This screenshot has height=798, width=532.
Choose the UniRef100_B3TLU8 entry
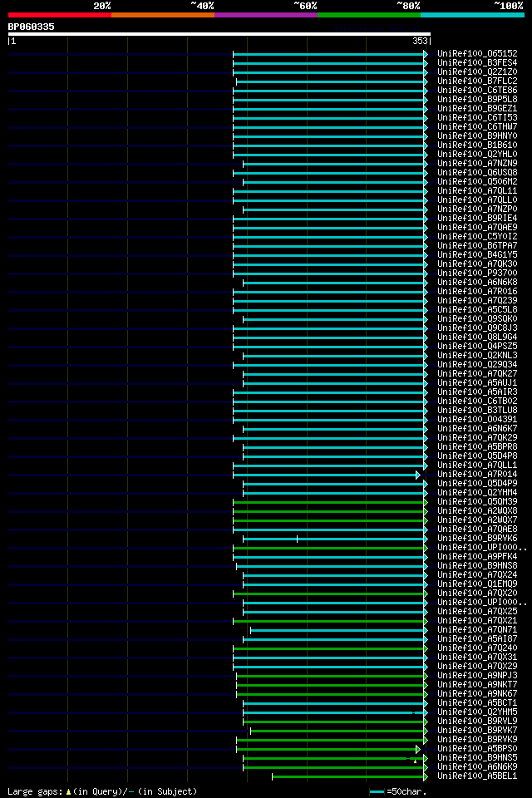(x=477, y=411)
